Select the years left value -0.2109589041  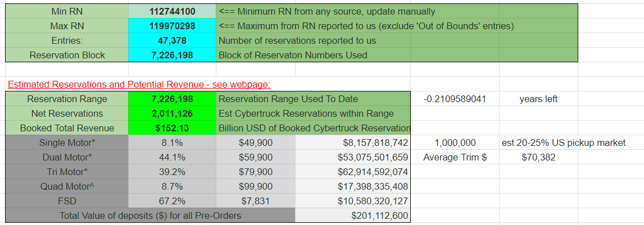tap(455, 99)
